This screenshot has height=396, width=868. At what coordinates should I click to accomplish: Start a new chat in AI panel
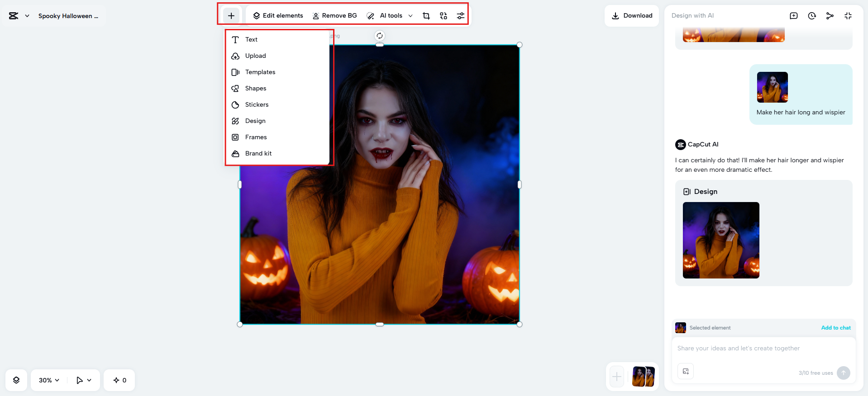[x=793, y=16]
